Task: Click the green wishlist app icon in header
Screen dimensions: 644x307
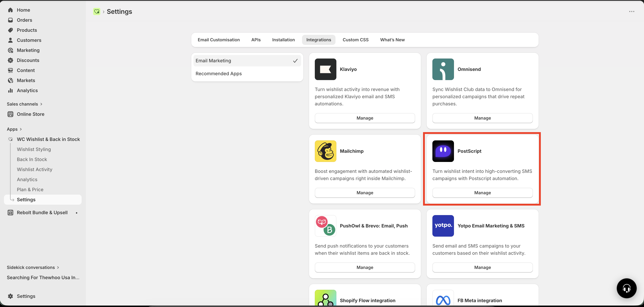Action: point(97,11)
